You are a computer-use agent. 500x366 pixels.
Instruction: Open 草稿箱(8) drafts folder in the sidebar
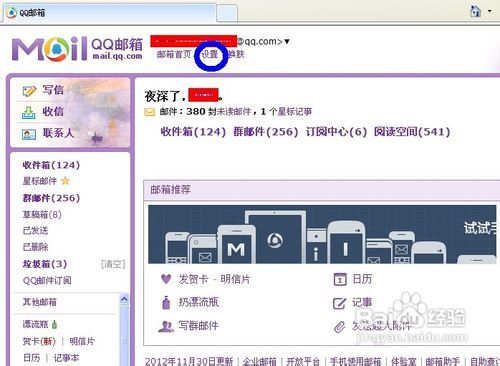(42, 214)
